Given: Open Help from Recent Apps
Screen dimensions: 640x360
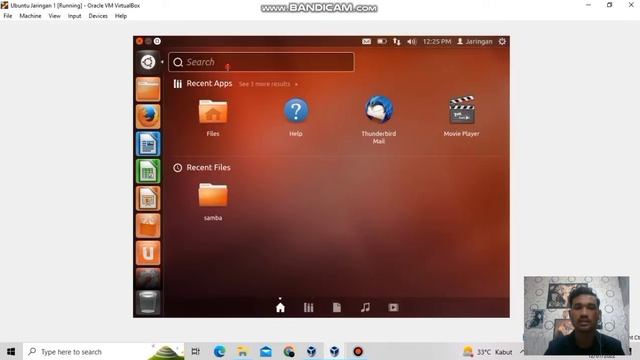Looking at the screenshot, I should point(296,117).
